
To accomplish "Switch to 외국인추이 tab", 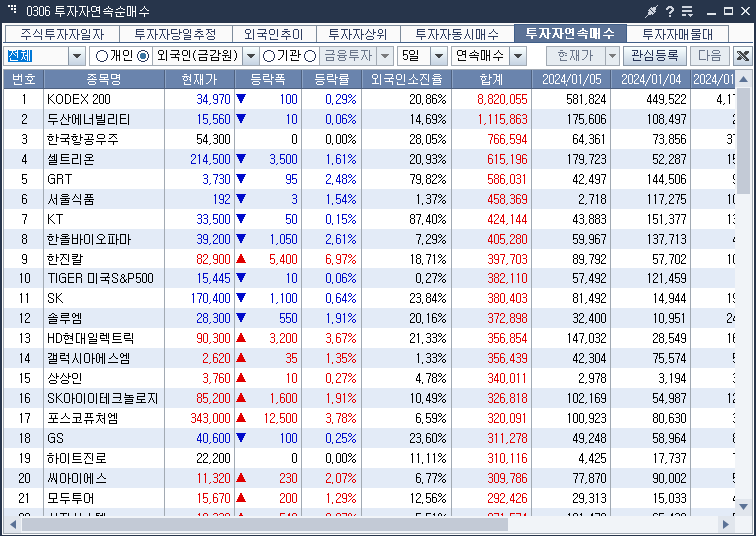I will click(x=274, y=34).
